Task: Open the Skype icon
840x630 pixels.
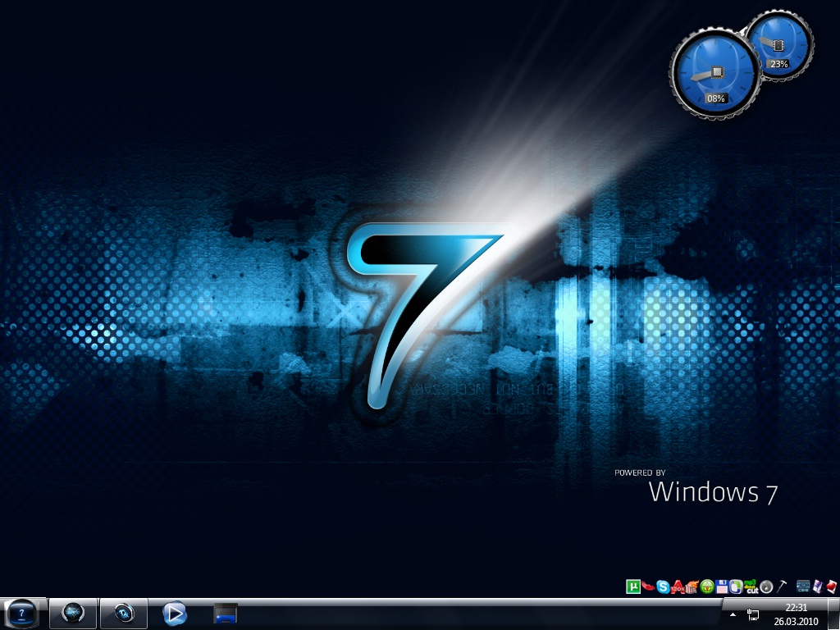Action: (x=663, y=587)
